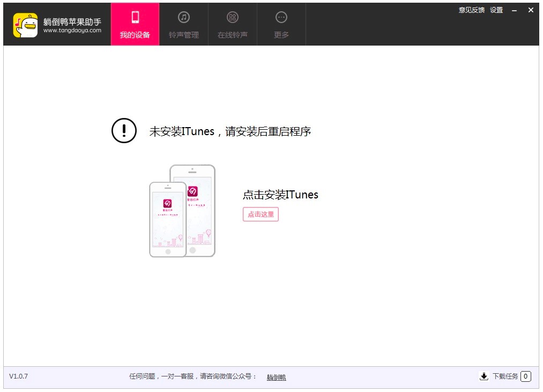Image resolution: width=543 pixels, height=392 pixels.
Task: Click the 躺倒鸭 WeChat account link
Action: click(x=277, y=377)
